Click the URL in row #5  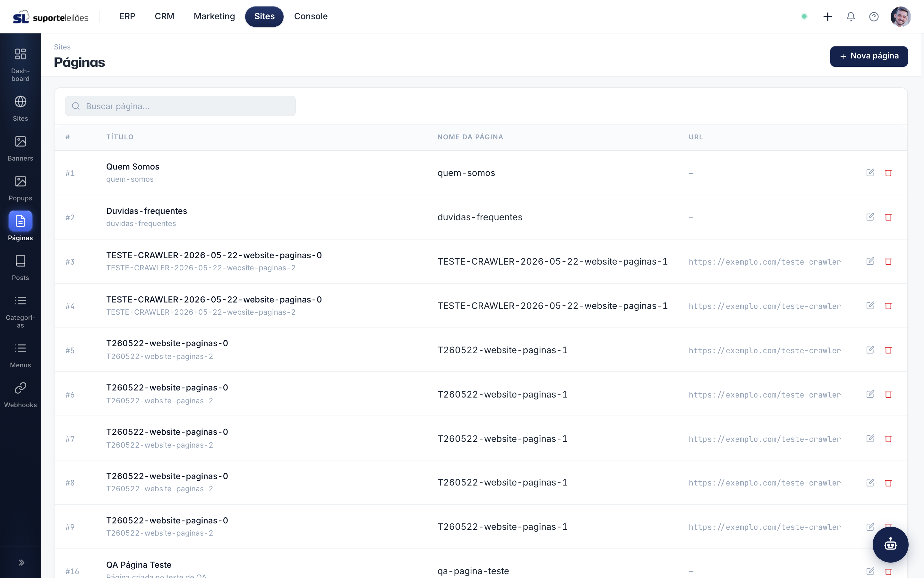765,351
